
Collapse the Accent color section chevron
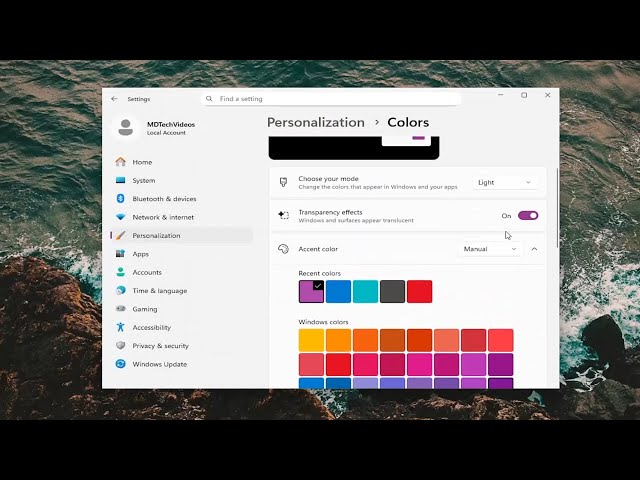[x=534, y=249]
